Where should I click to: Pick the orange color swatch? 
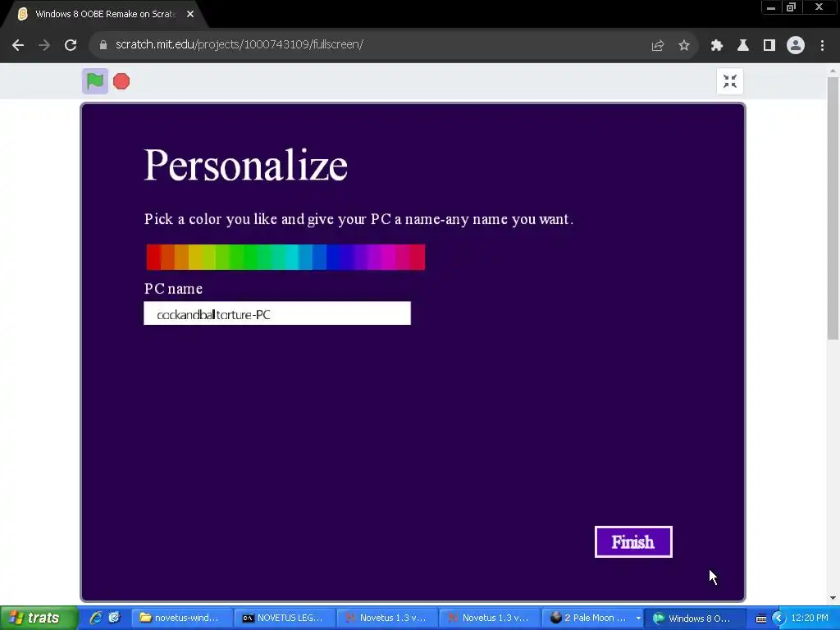click(x=181, y=257)
